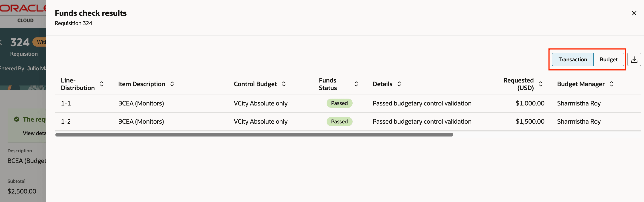Keep Transaction view selected
Viewport: 644px width, 202px height.
point(573,60)
